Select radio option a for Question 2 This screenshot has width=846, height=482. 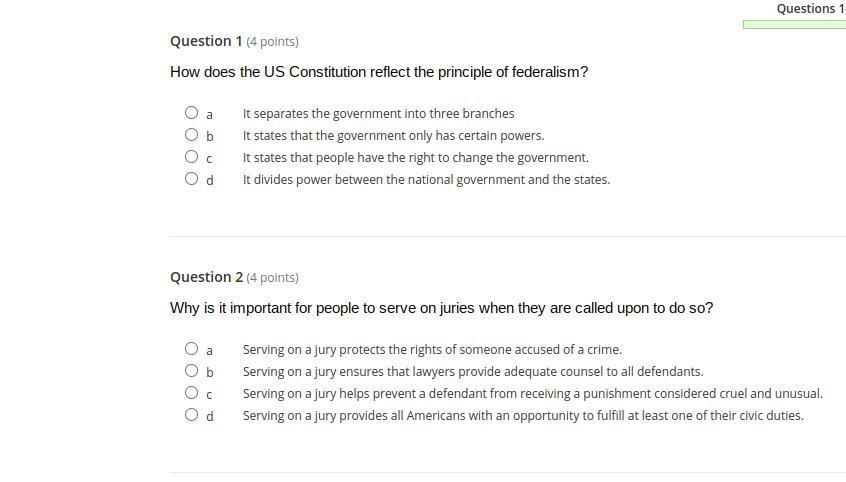192,349
